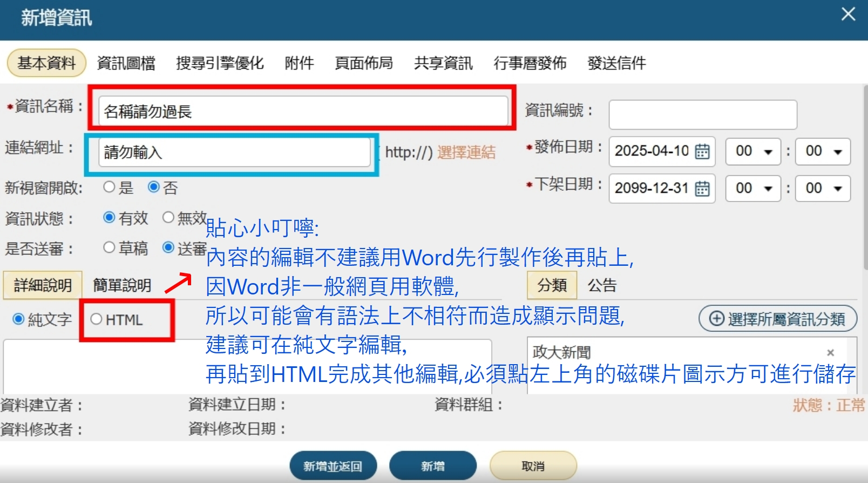Viewport: 868px width, 483px height.
Task: Select the 純文字 editor mode
Action: (19, 319)
